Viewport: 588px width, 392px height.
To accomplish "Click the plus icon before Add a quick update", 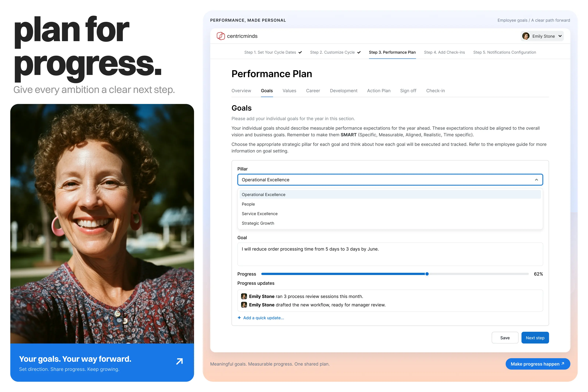I will pos(239,317).
